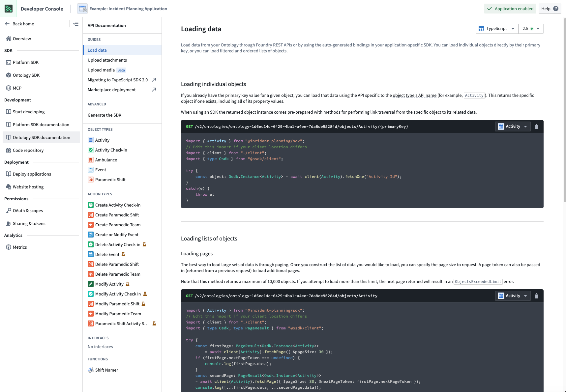Collapse the sidebar with the menu-fold icon
The width and height of the screenshot is (566, 392).
click(76, 24)
